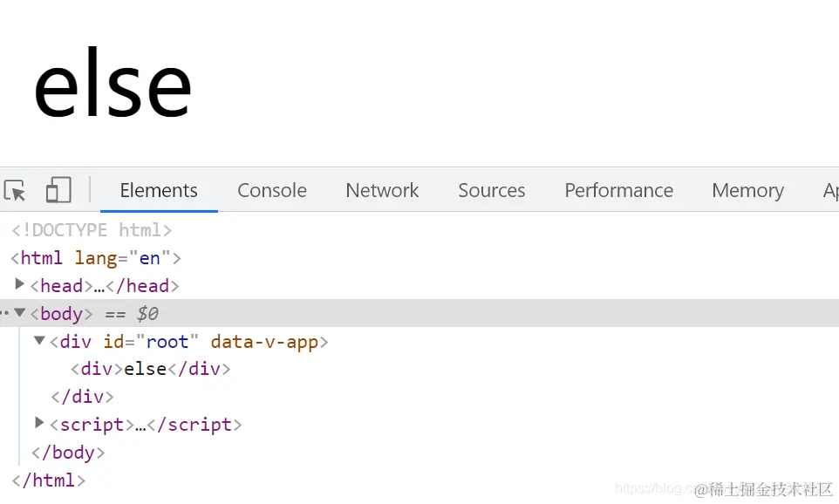Image resolution: width=839 pixels, height=504 pixels.
Task: Open the Memory tab
Action: click(747, 190)
